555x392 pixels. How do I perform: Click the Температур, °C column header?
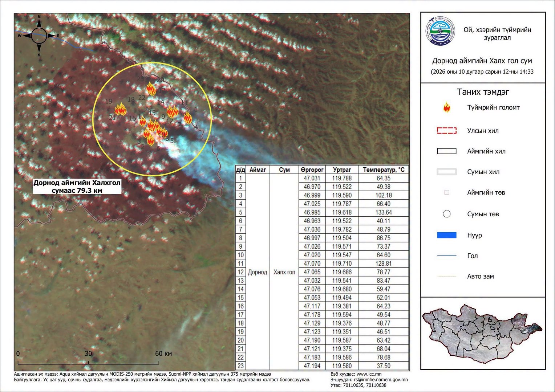(384, 170)
